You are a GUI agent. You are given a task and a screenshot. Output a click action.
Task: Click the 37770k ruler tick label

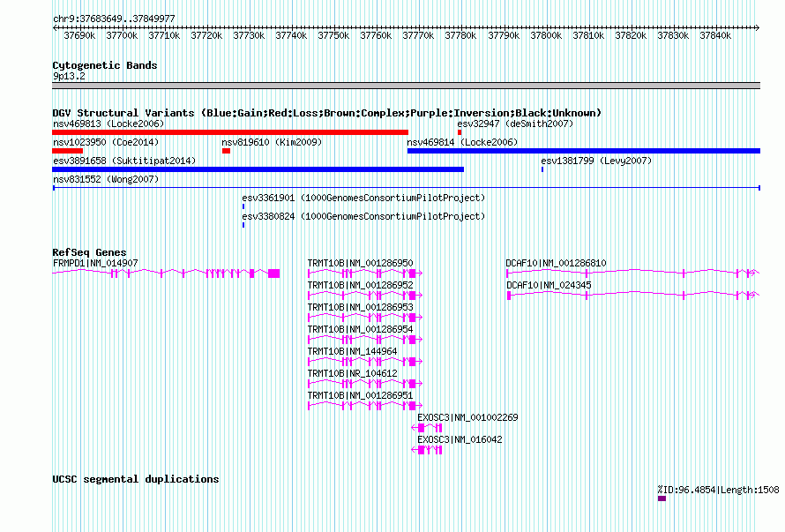pyautogui.click(x=418, y=35)
